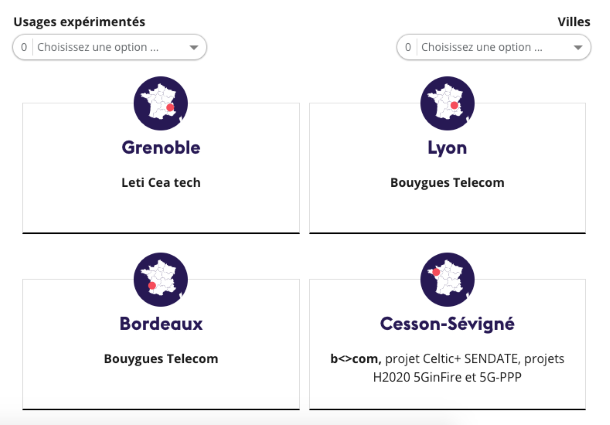The image size is (610, 425).
Task: Click the Bordeaux France map icon
Action: pos(161,280)
